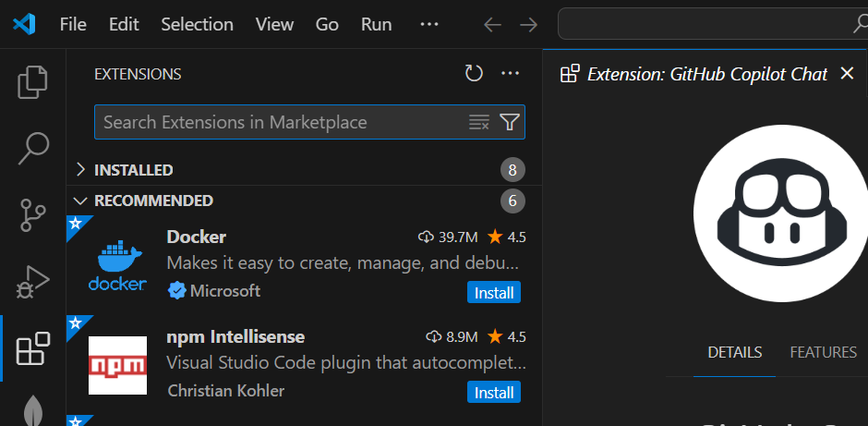868x426 pixels.
Task: Open the Explorer view in activity bar
Action: 33,82
